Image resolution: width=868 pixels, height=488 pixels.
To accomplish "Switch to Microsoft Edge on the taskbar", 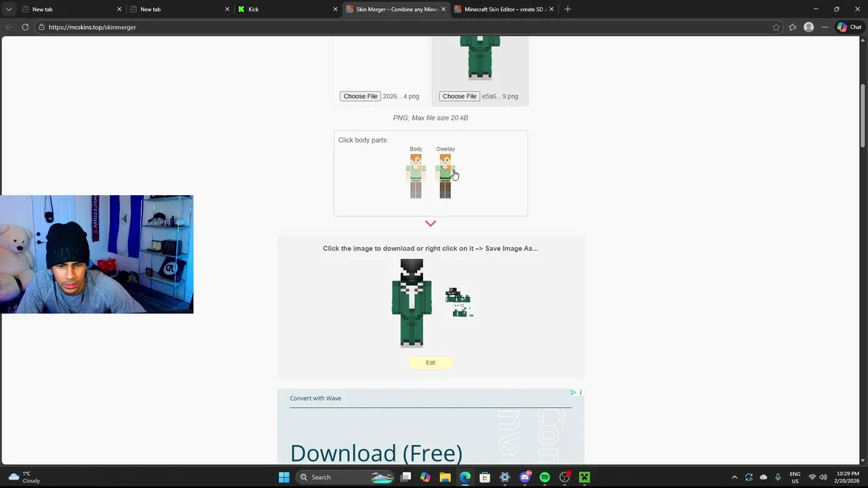I will pyautogui.click(x=465, y=477).
